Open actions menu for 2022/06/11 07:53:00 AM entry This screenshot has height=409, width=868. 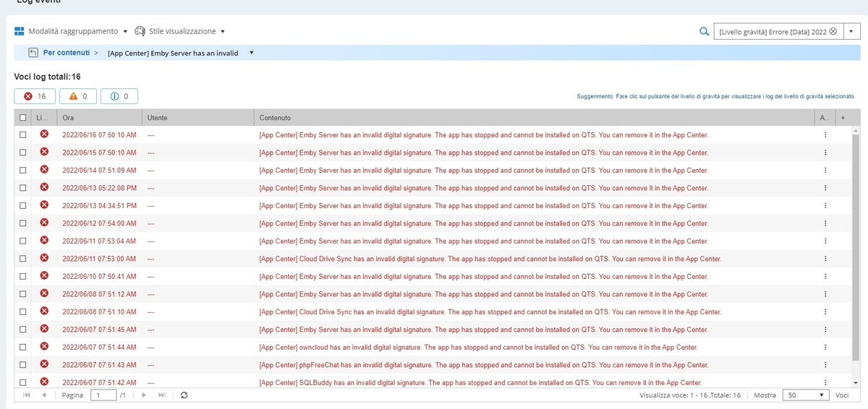[825, 259]
